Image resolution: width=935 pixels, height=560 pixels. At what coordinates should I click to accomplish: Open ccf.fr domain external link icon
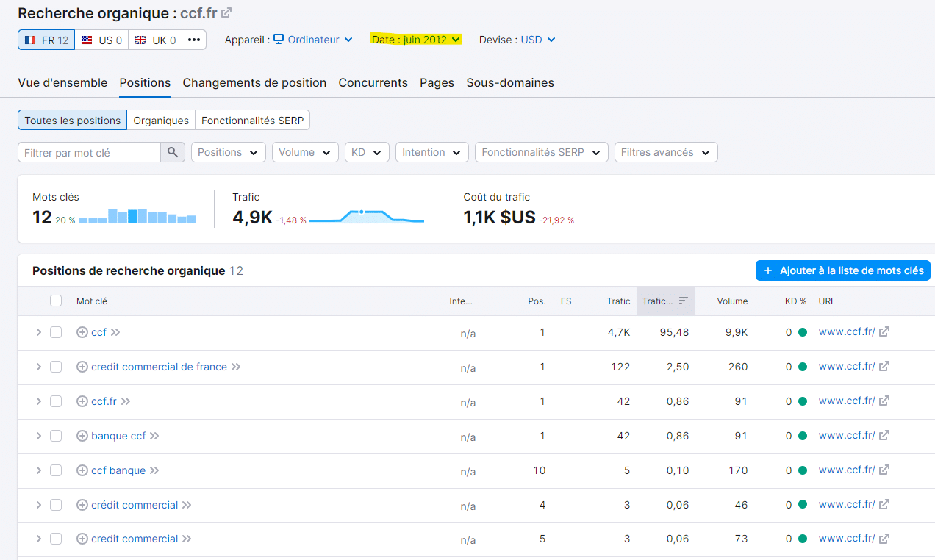click(227, 12)
